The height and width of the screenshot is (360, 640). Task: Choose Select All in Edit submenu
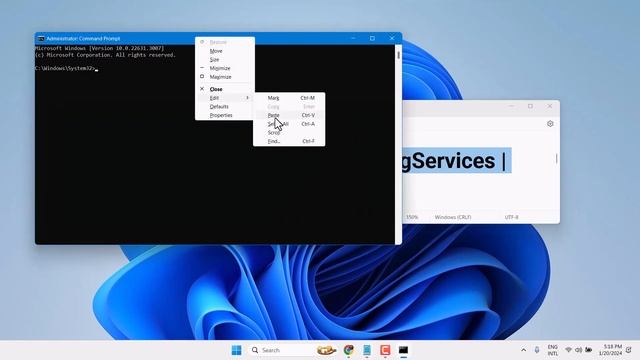pyautogui.click(x=289, y=124)
